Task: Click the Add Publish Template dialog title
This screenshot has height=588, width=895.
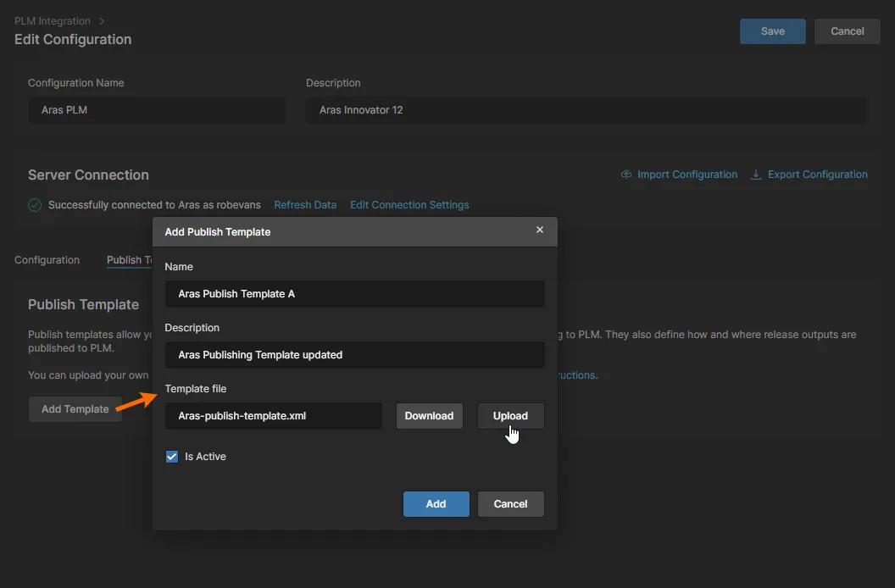Action: point(218,232)
